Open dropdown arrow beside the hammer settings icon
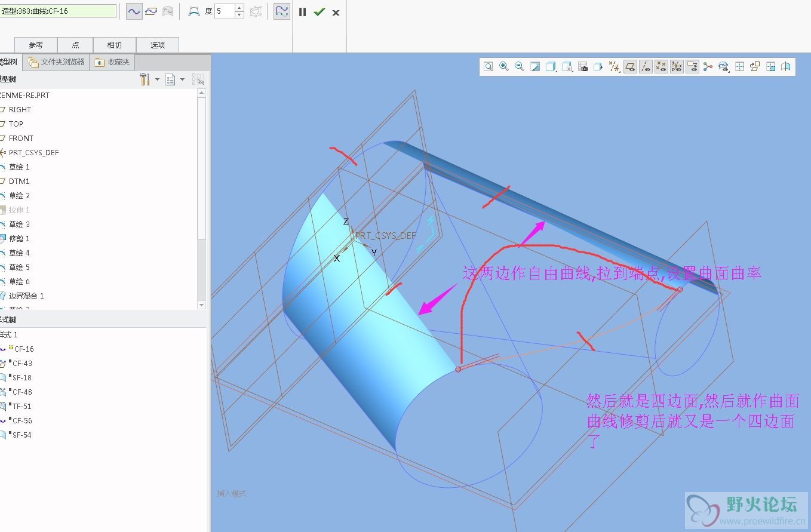 point(157,79)
